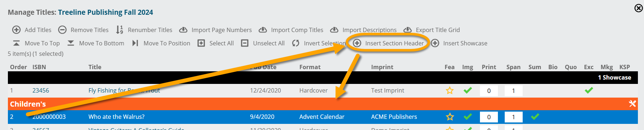This screenshot has height=130, width=644.
Task: Click Select All checkbox icon
Action: tap(201, 43)
